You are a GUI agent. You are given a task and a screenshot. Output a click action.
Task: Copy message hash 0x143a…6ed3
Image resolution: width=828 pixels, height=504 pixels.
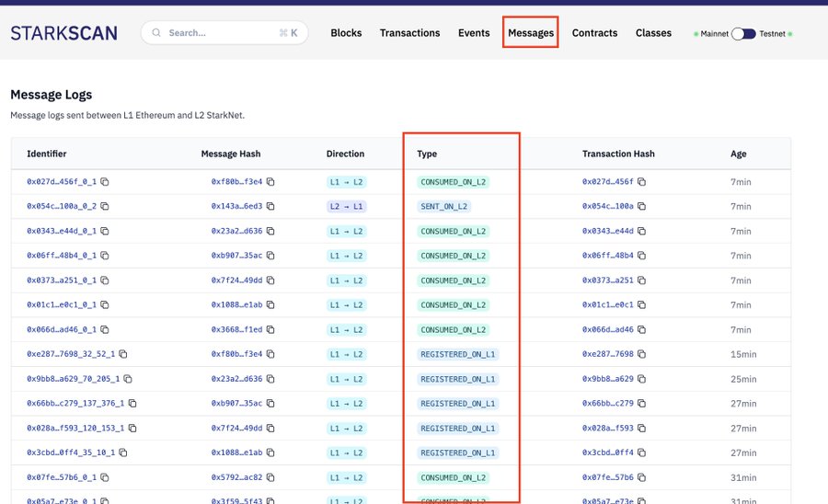tap(270, 206)
